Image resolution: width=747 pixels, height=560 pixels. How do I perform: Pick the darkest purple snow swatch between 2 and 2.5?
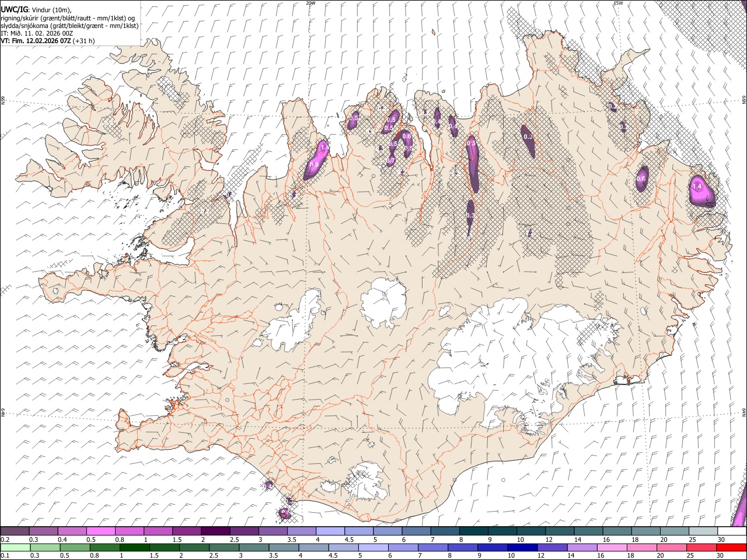215,531
